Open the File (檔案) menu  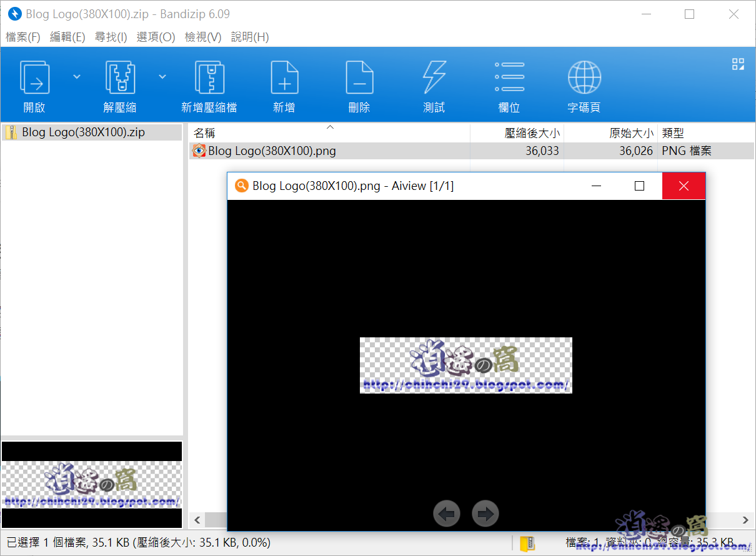point(23,37)
